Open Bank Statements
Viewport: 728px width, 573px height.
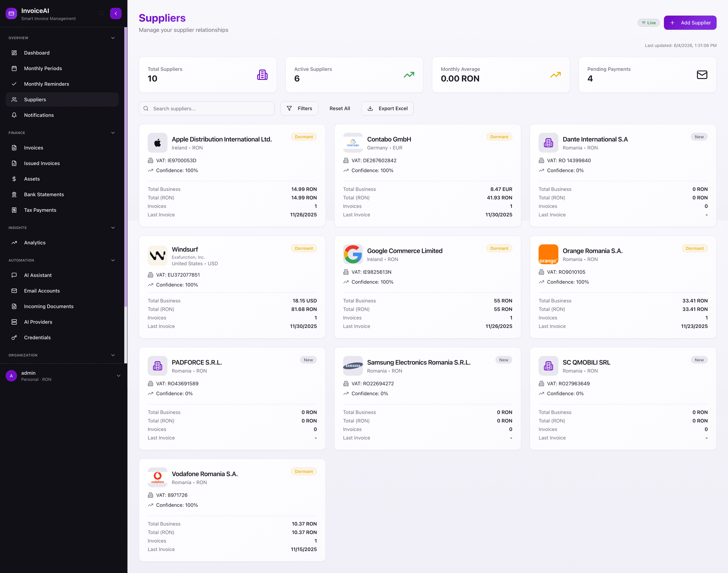point(62,195)
